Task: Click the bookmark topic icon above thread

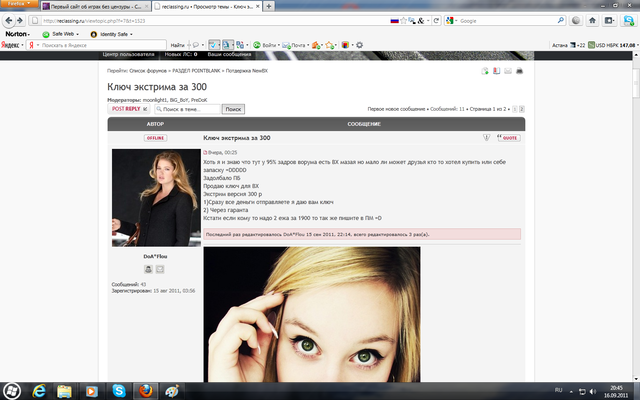Action: 496,71
